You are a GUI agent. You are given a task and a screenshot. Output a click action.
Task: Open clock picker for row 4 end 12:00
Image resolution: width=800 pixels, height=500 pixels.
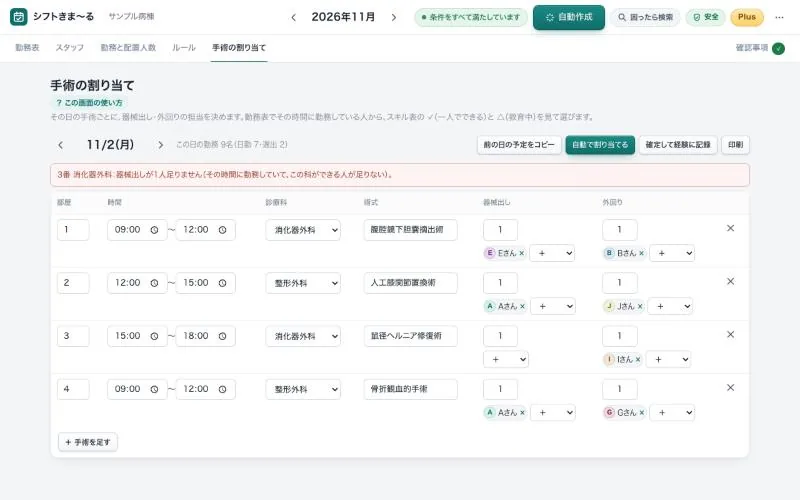tap(222, 389)
